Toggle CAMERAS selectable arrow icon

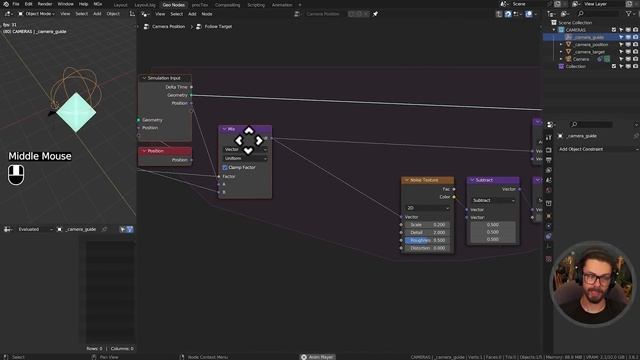coord(621,30)
